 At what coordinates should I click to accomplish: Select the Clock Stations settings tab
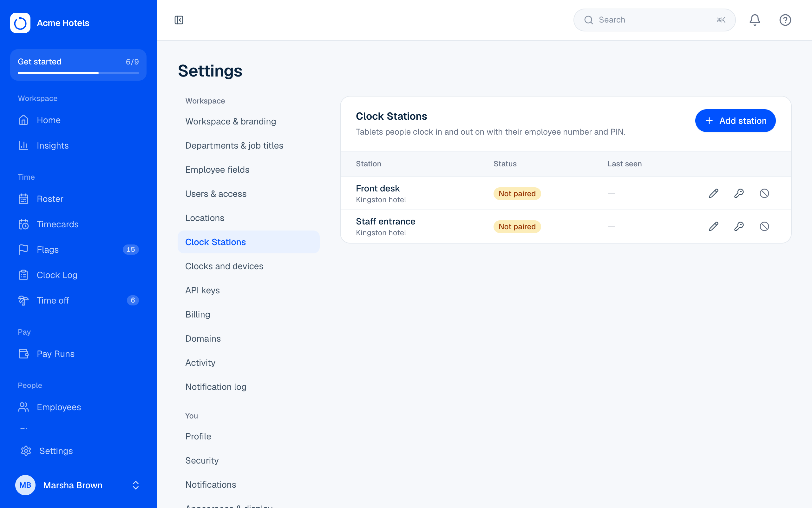[249, 242]
